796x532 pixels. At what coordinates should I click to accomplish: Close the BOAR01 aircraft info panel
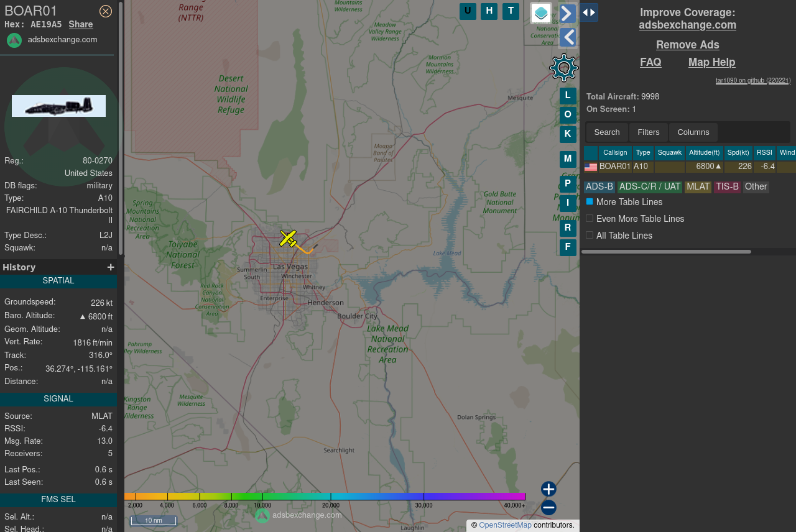(x=106, y=11)
